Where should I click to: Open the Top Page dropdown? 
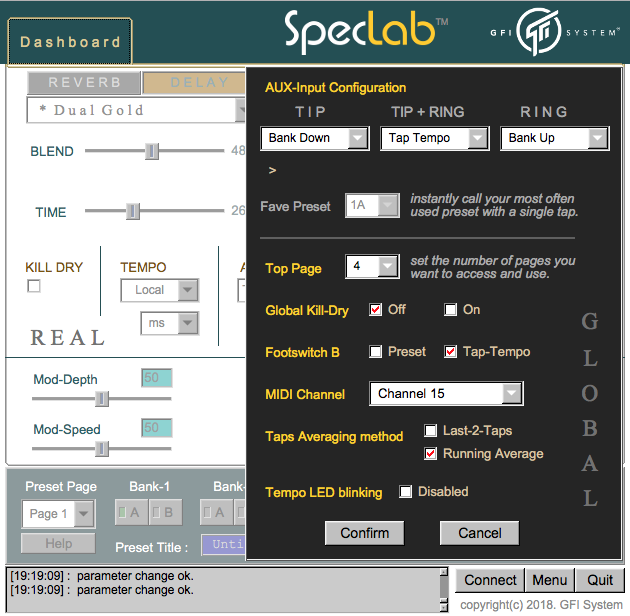[x=372, y=266]
